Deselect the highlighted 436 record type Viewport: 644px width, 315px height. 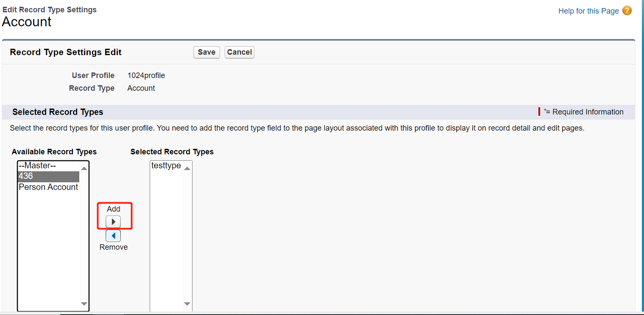click(x=48, y=176)
